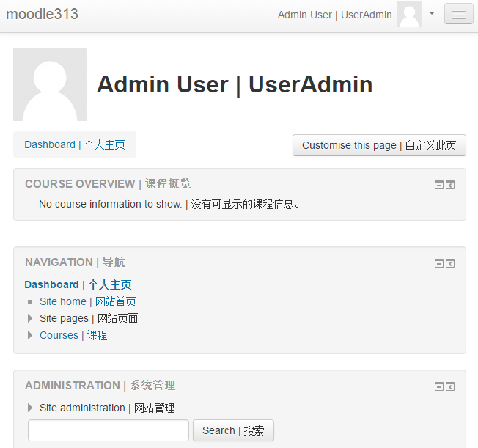478x448 pixels.
Task: Click Dashboard breadcrumb link
Action: pos(75,144)
